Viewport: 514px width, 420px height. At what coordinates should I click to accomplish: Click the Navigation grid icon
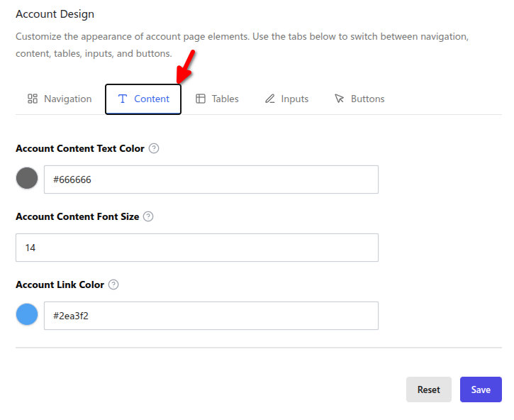[x=33, y=99]
